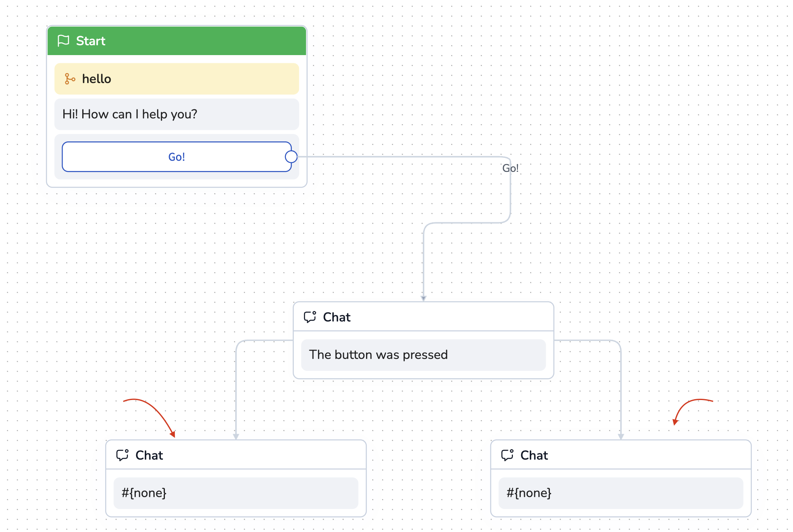Click the Go! label on the connection line

point(510,168)
